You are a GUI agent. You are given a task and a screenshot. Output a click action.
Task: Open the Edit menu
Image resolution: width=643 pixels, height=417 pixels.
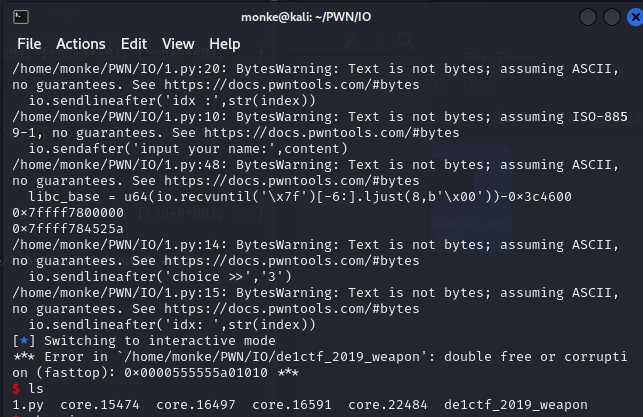click(134, 44)
